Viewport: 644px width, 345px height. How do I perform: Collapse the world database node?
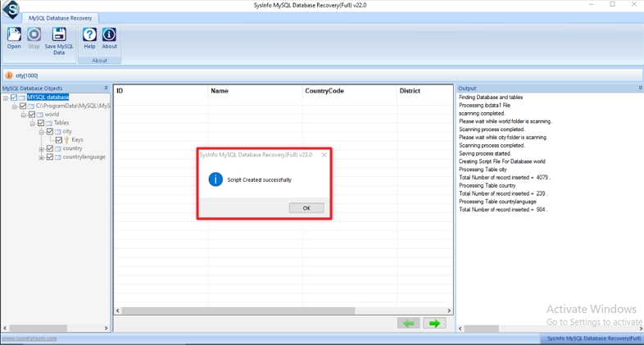tap(24, 115)
